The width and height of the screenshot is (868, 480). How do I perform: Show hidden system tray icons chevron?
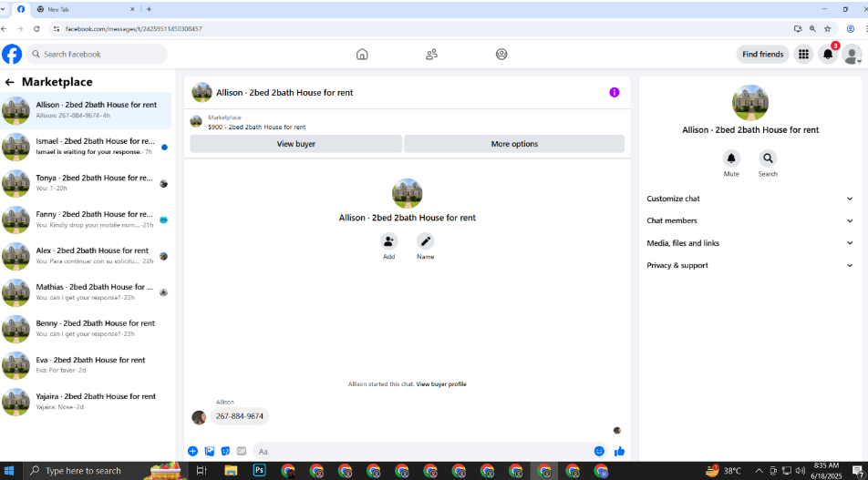[759, 471]
